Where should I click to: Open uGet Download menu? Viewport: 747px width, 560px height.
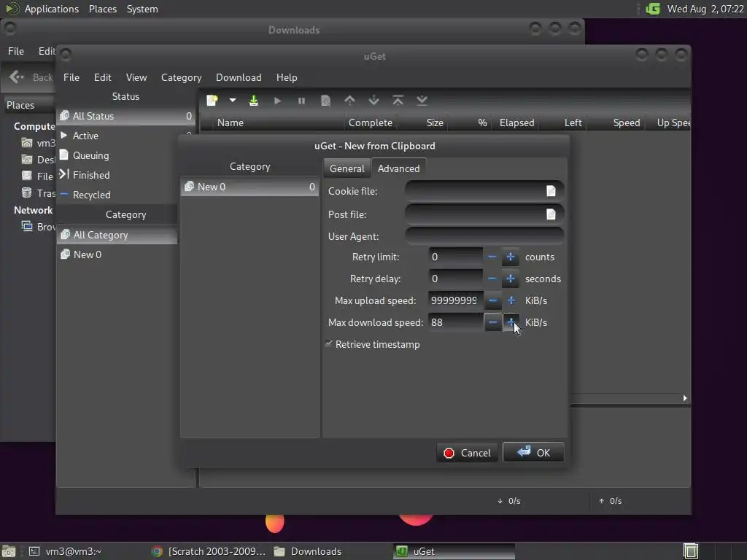pos(239,77)
